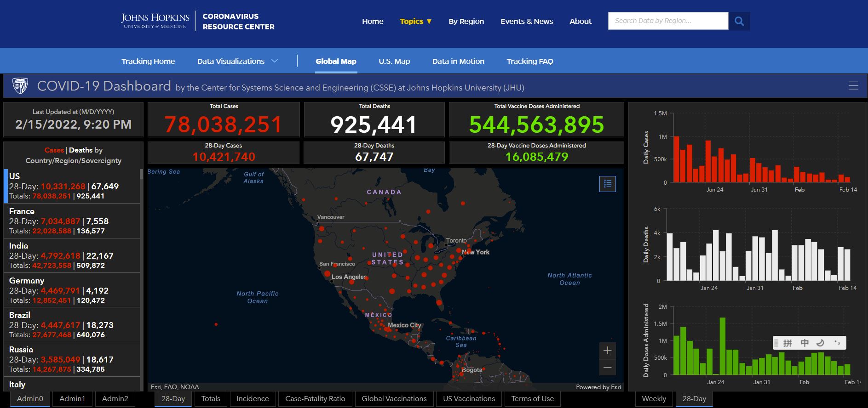
Task: Select the Global Map tab
Action: point(336,61)
